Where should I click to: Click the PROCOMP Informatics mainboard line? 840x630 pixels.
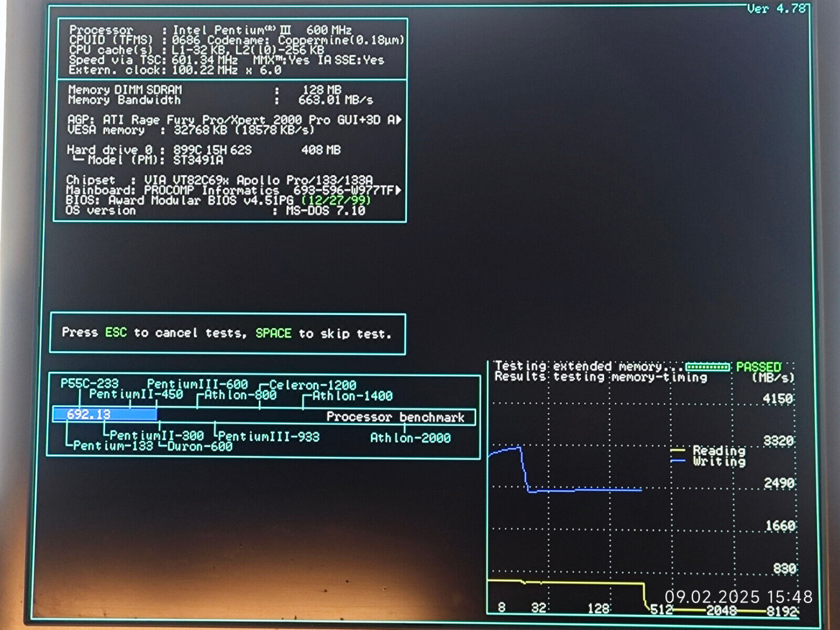[x=230, y=190]
